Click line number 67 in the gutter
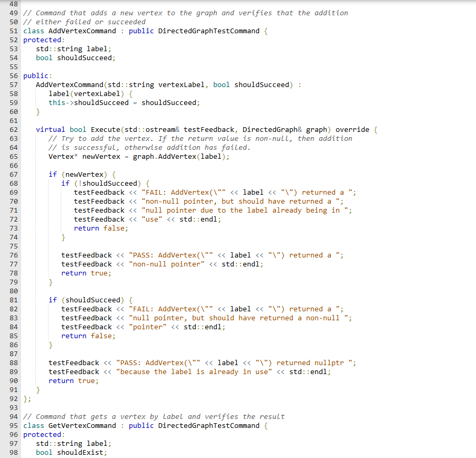 click(13, 174)
